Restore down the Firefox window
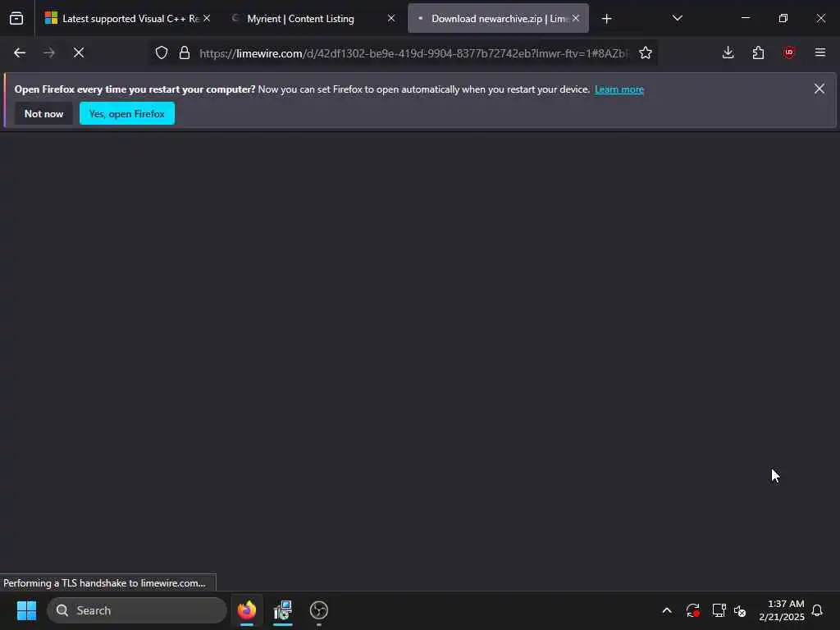This screenshot has width=840, height=630. [783, 18]
